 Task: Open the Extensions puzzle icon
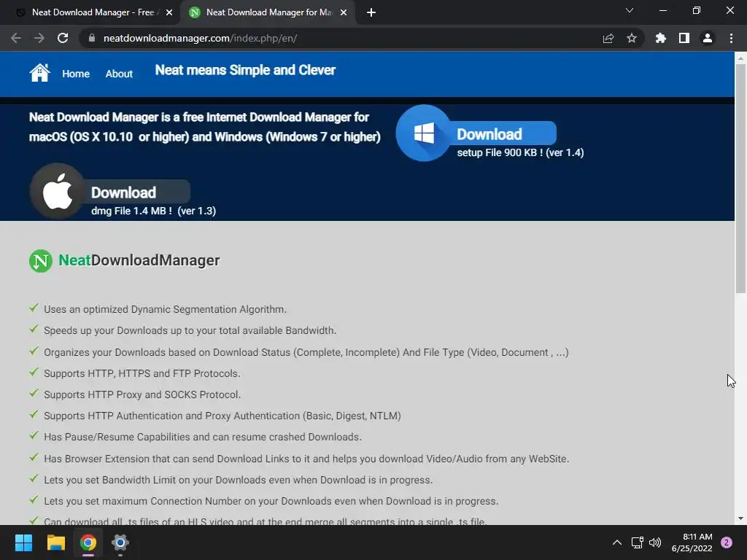tap(660, 38)
